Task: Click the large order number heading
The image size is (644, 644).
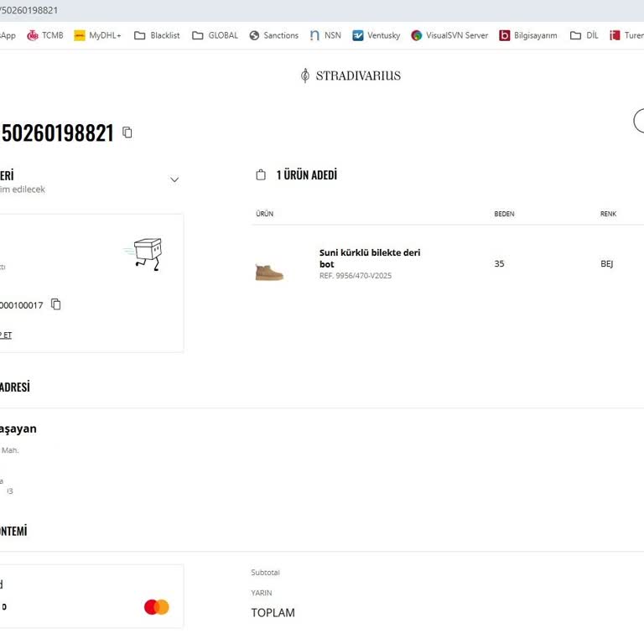Action: coord(57,132)
